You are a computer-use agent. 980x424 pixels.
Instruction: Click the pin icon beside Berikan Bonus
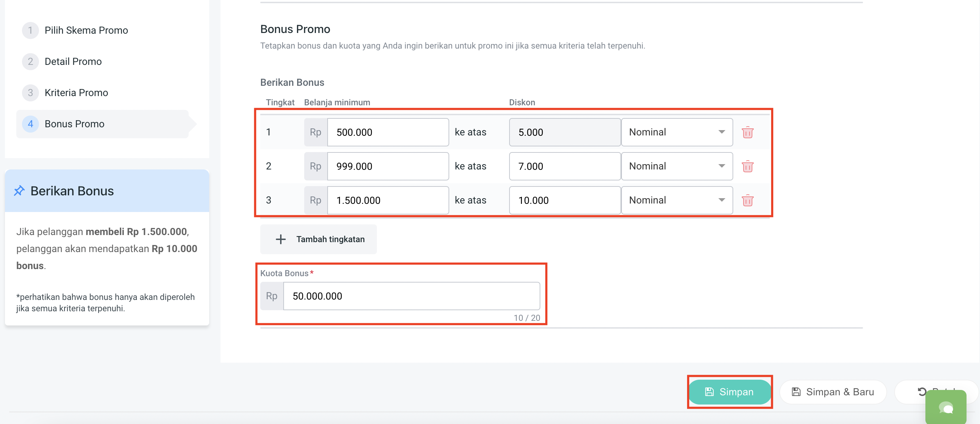coord(20,191)
